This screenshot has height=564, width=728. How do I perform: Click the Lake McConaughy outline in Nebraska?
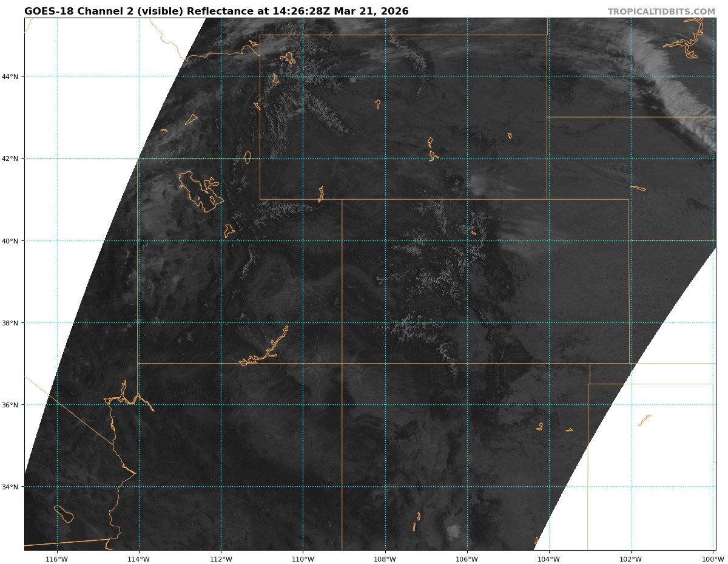[638, 188]
